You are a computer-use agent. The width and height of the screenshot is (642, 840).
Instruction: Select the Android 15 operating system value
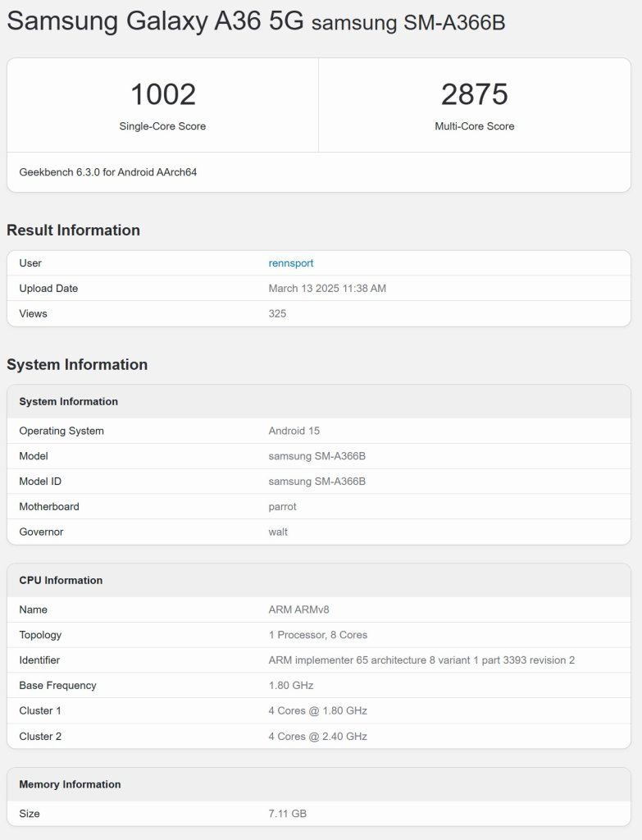coord(294,431)
